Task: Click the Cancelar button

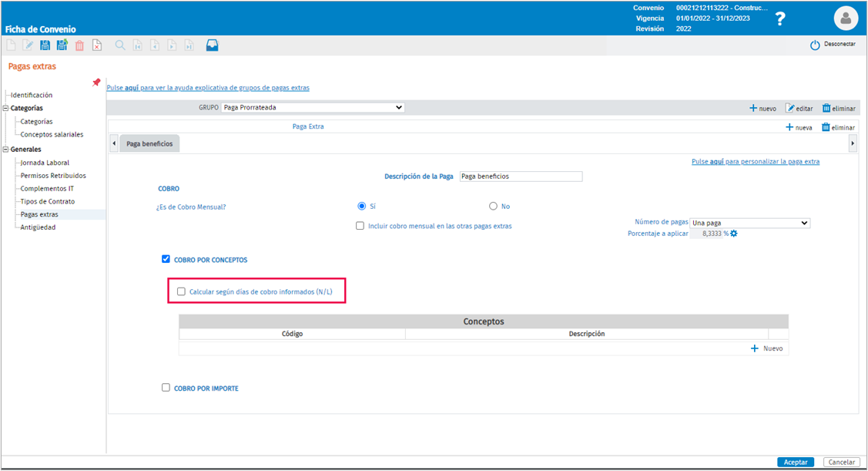Action: pos(841,462)
